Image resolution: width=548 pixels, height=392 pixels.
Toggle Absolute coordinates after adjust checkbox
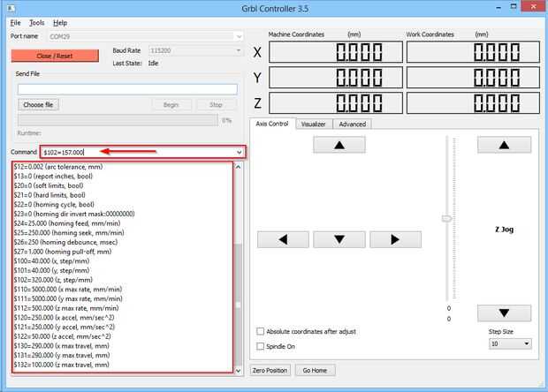pyautogui.click(x=261, y=331)
